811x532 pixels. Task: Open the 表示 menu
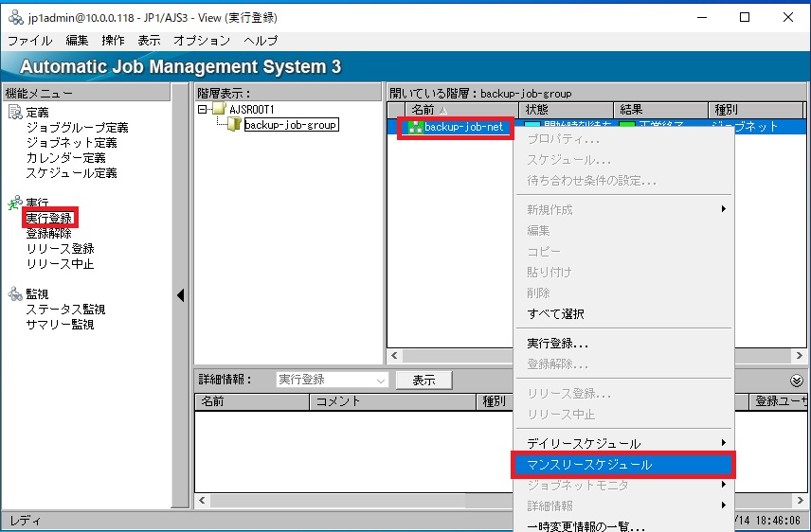tap(149, 41)
